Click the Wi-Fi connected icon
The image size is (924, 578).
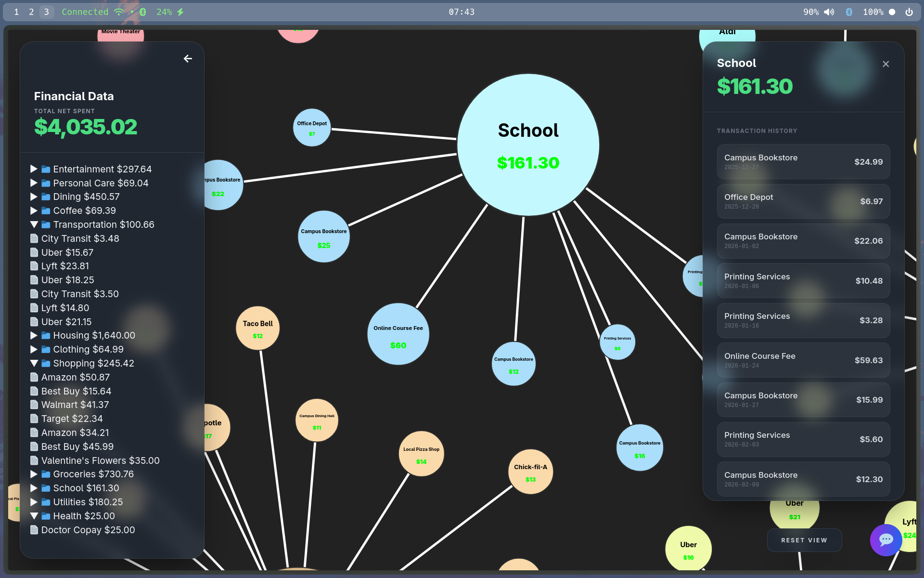point(118,12)
